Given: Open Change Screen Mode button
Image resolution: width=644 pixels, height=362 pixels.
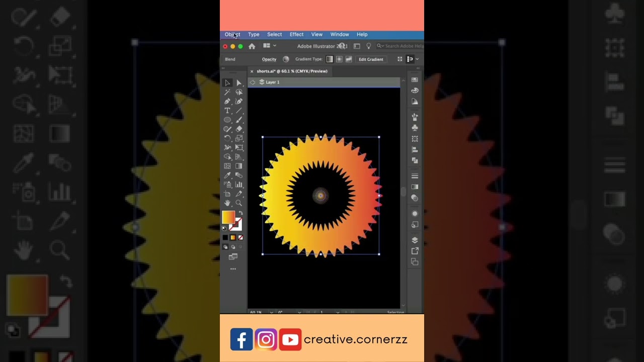Looking at the screenshot, I should click(233, 257).
